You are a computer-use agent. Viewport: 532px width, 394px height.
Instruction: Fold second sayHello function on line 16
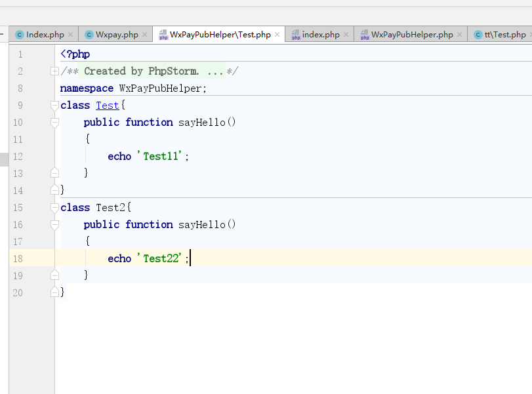click(54, 224)
